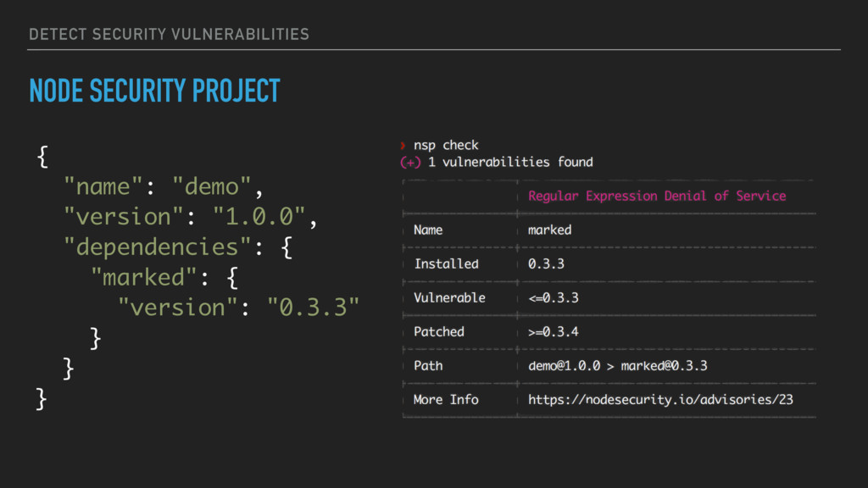Viewport: 868px width, 488px height.
Task: Select the "name": "demo" JSON line
Action: tap(164, 187)
